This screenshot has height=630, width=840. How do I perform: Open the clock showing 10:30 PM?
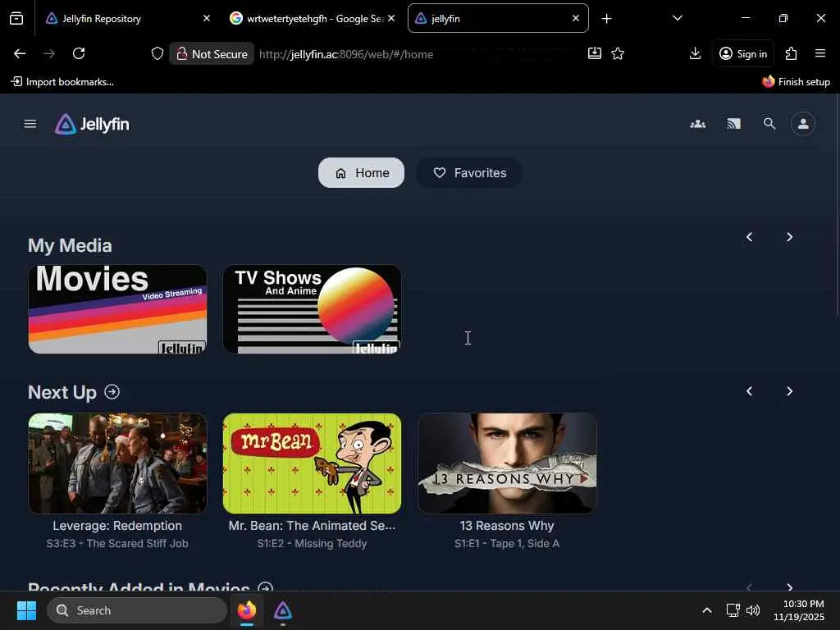click(799, 610)
